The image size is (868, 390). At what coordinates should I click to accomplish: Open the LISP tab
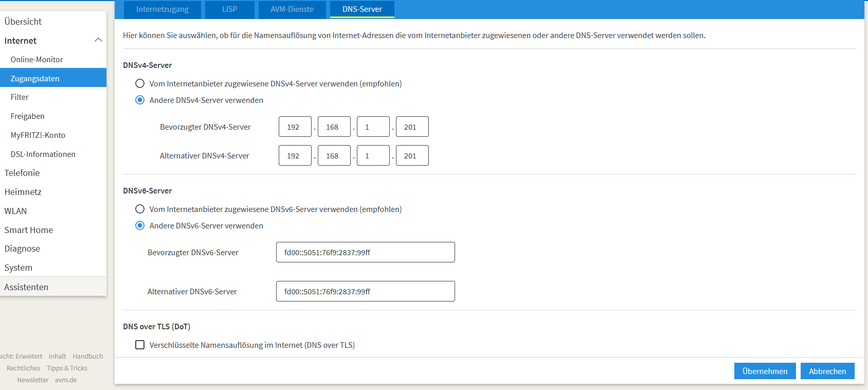[229, 9]
